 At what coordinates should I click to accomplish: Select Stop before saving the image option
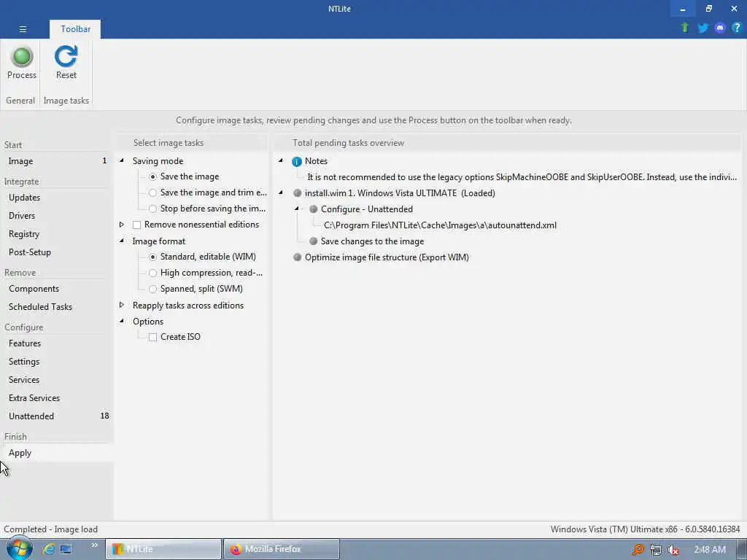152,209
